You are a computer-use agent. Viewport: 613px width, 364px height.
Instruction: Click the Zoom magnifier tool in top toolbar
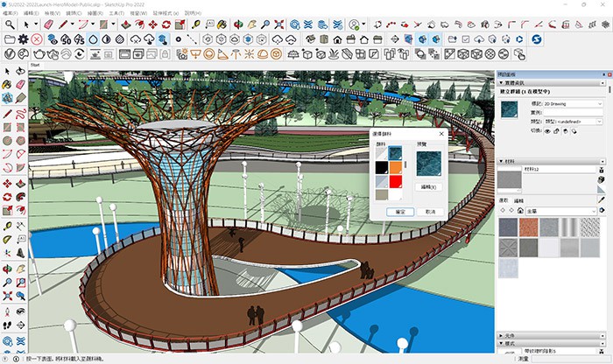(x=9, y=24)
